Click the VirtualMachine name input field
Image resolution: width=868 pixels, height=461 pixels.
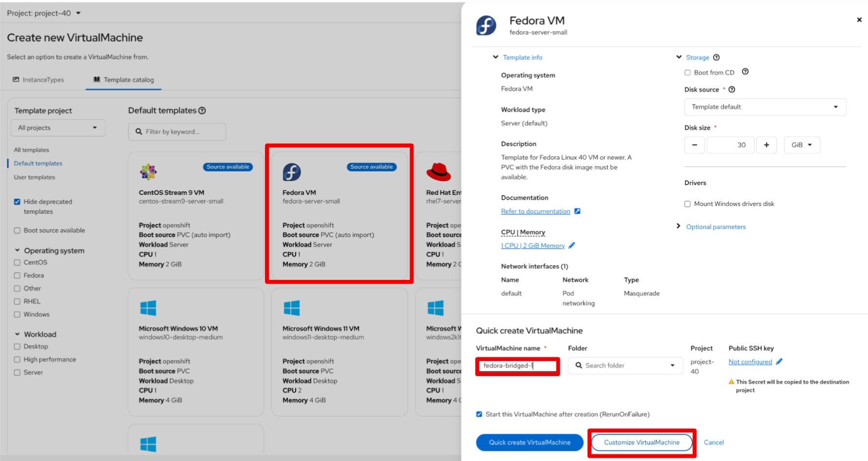tap(517, 366)
